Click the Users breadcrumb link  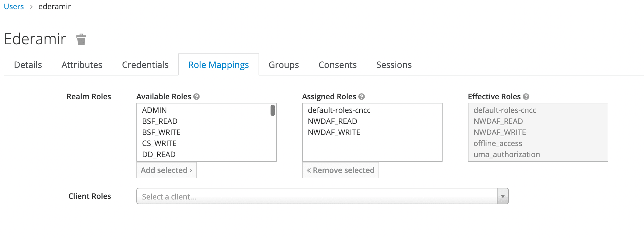tap(14, 7)
